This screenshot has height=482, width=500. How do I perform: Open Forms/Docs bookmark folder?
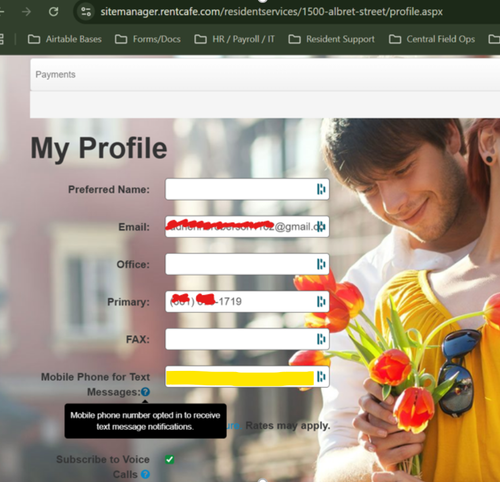point(148,39)
